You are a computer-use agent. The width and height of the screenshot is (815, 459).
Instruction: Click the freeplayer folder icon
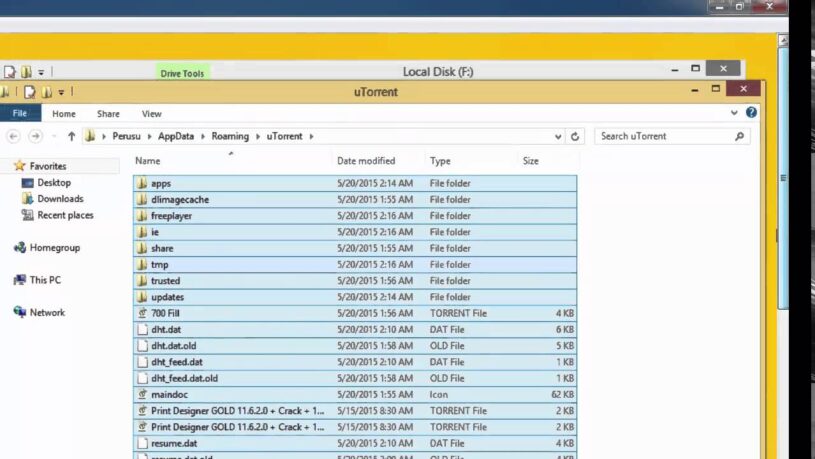click(x=142, y=215)
